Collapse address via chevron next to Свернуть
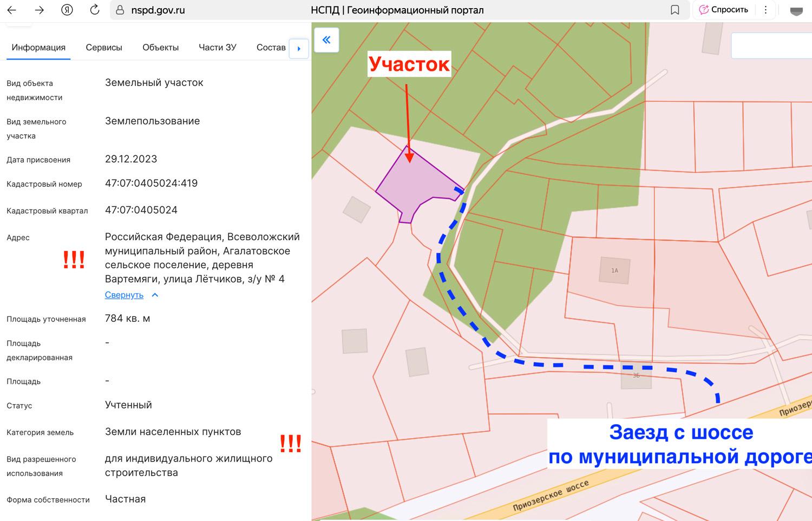This screenshot has width=812, height=521. [155, 295]
